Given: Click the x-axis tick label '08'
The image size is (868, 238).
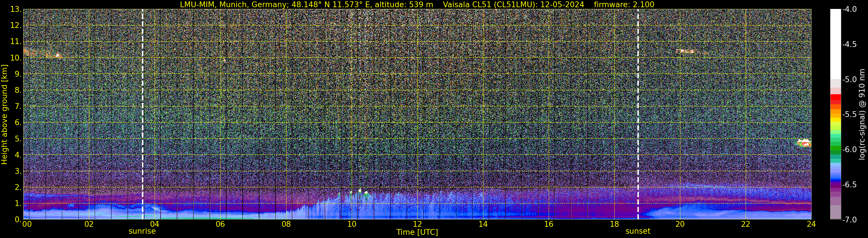Looking at the screenshot, I should [286, 224].
